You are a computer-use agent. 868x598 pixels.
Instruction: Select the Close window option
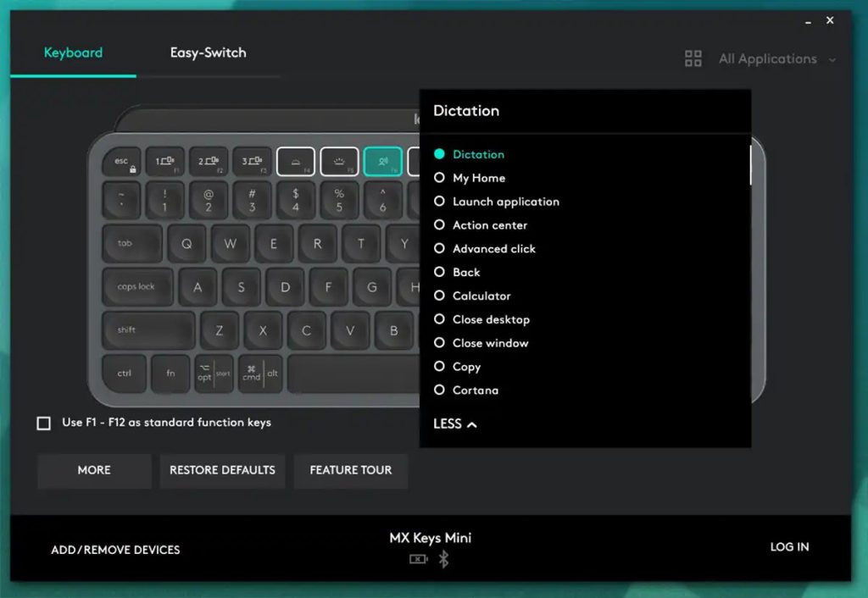click(x=481, y=343)
